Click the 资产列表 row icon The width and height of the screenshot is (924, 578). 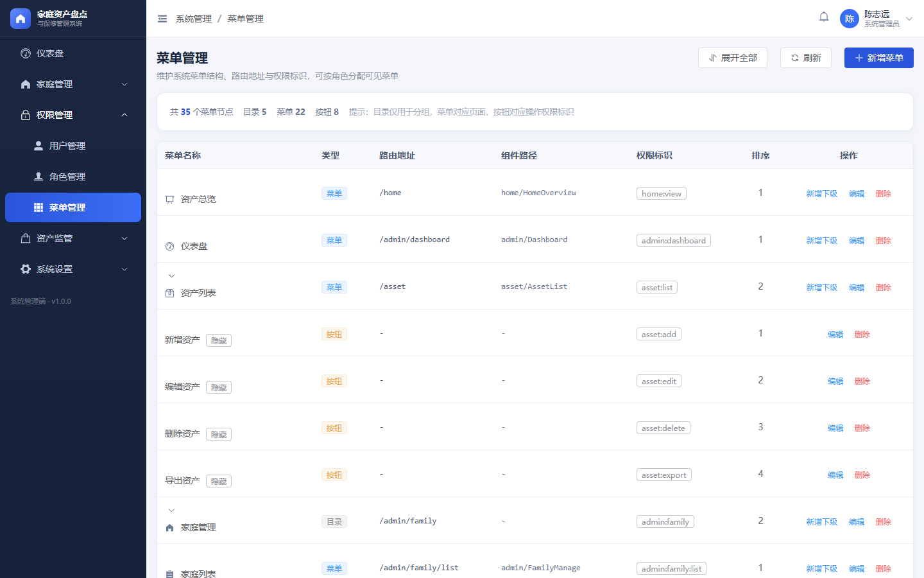pyautogui.click(x=170, y=293)
